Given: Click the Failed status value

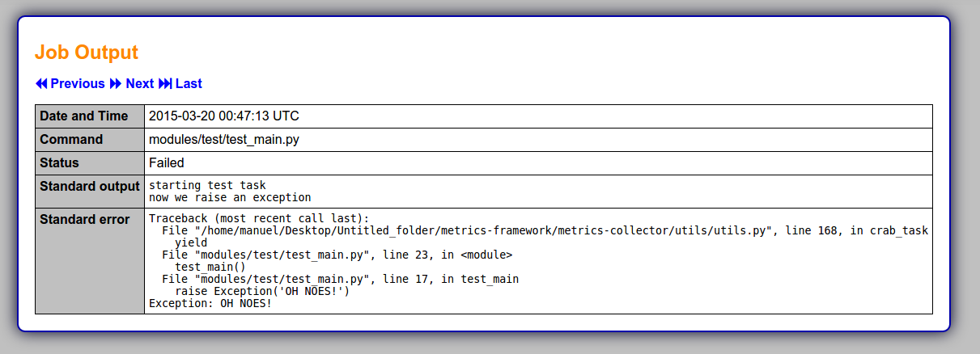Looking at the screenshot, I should pyautogui.click(x=167, y=163).
